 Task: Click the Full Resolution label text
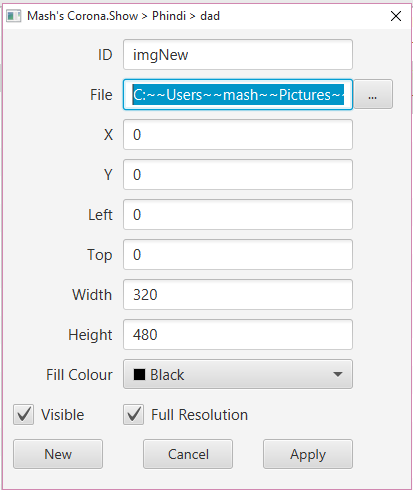(199, 415)
